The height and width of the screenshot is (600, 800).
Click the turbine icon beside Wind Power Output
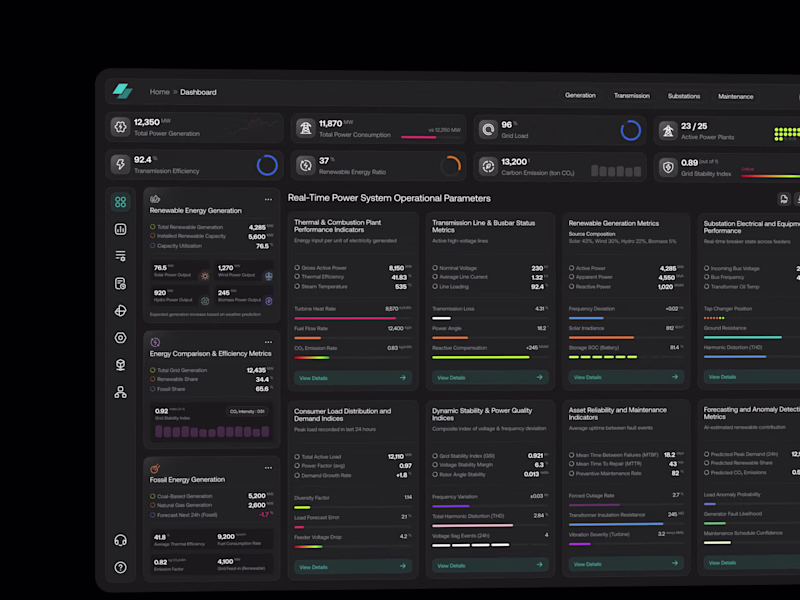pos(269,276)
